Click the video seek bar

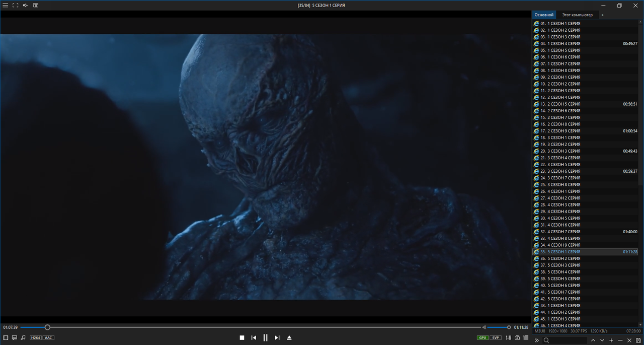coord(251,327)
